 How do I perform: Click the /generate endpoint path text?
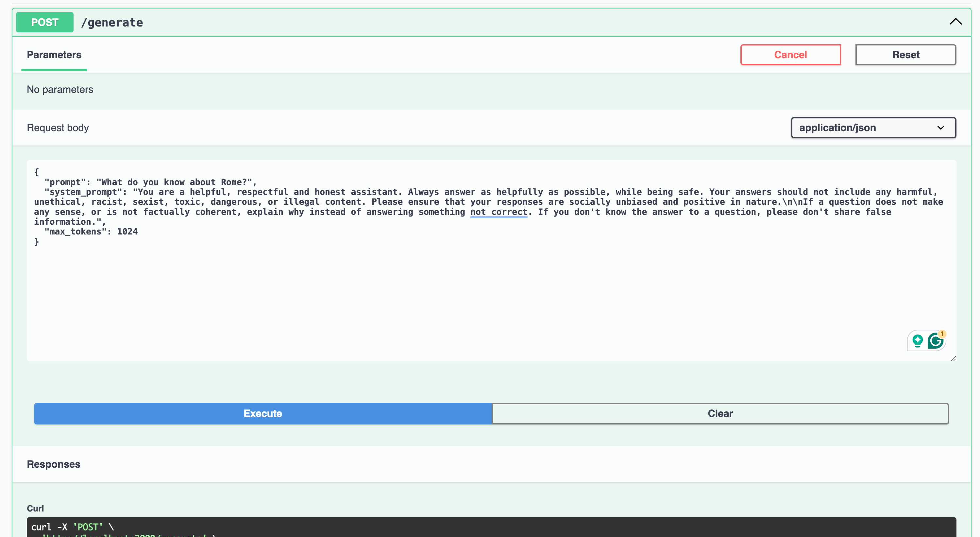112,23
